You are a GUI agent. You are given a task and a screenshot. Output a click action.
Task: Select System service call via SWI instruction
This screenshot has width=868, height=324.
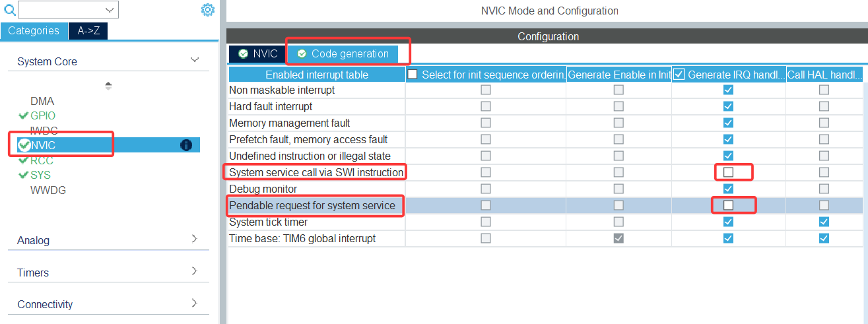click(545, 172)
